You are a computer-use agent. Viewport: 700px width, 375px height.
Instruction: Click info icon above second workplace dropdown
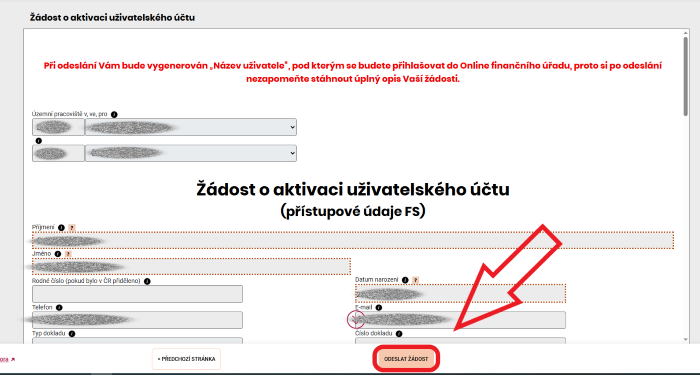pyautogui.click(x=38, y=141)
